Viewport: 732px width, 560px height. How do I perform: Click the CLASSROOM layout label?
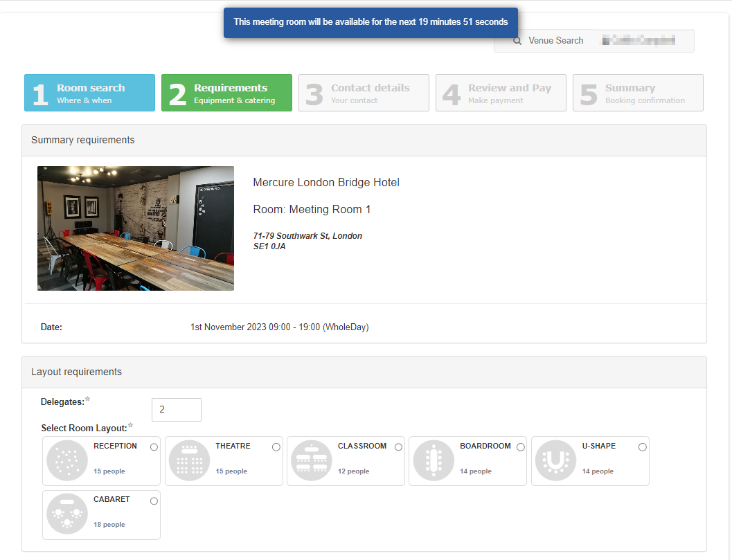[x=362, y=446]
